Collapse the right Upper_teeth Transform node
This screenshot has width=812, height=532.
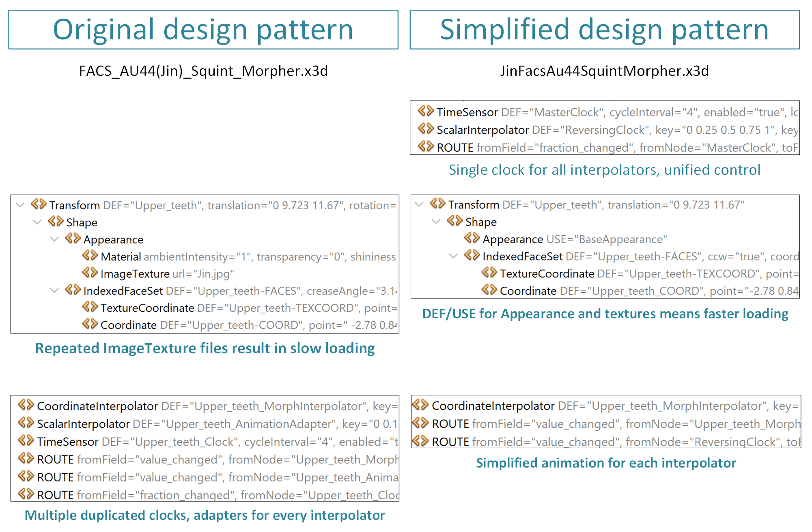click(420, 204)
